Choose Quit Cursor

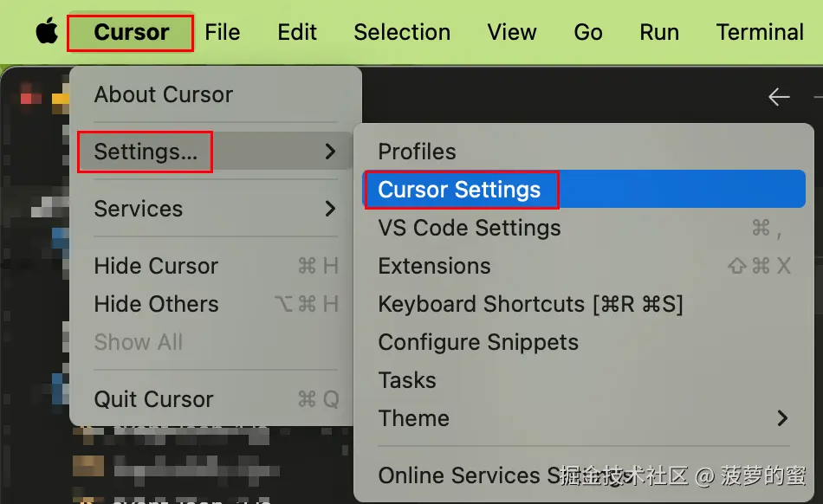click(x=153, y=399)
